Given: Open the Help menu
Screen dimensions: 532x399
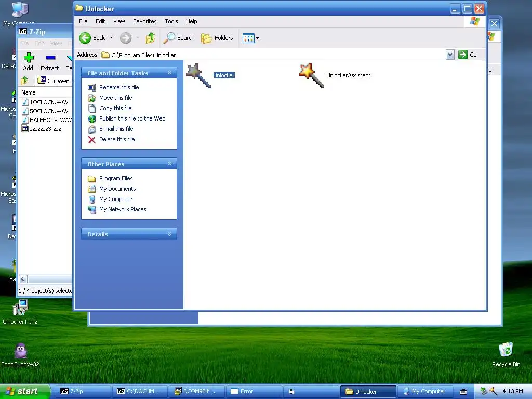Looking at the screenshot, I should point(191,21).
